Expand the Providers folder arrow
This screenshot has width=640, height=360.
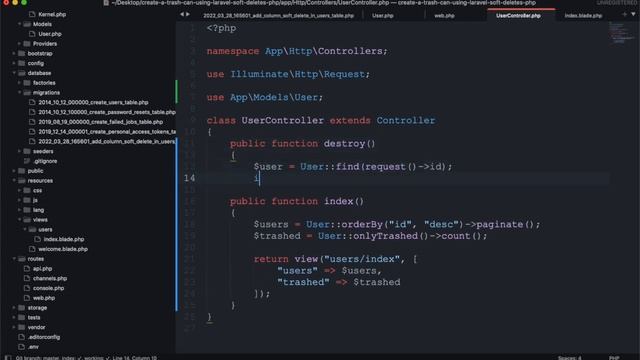[x=19, y=44]
